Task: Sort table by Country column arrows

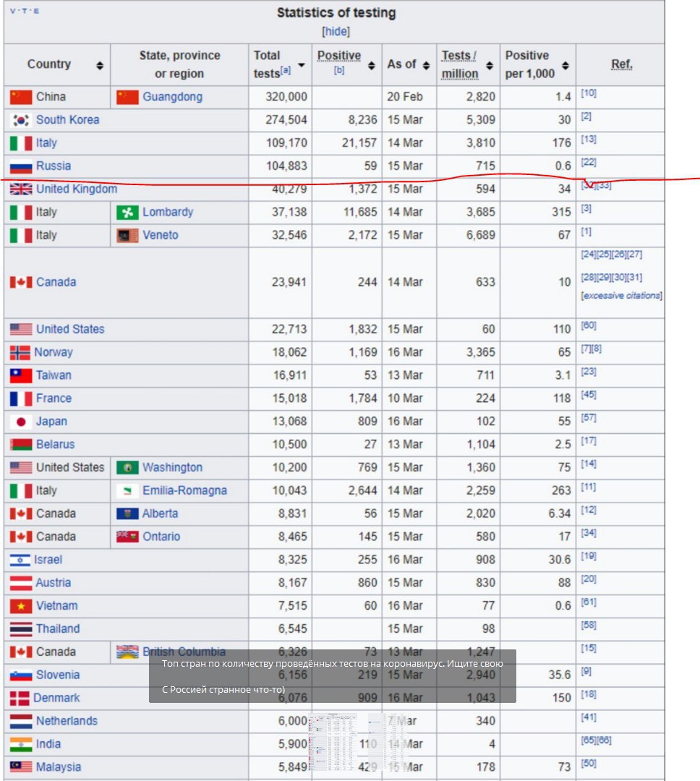Action: 100,65
